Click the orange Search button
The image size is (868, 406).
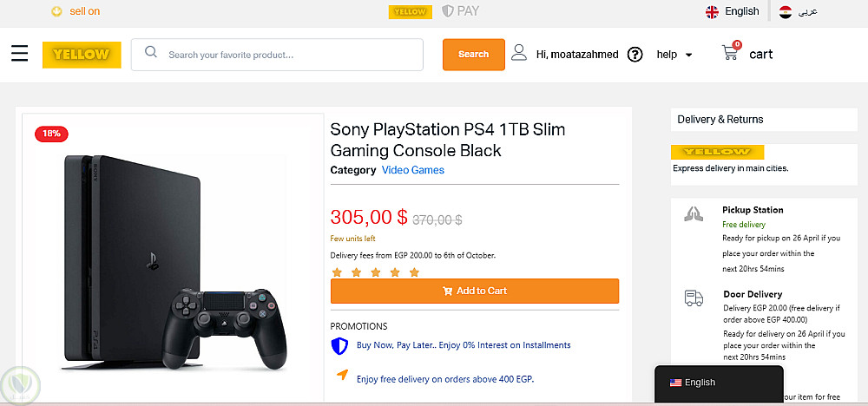point(473,54)
